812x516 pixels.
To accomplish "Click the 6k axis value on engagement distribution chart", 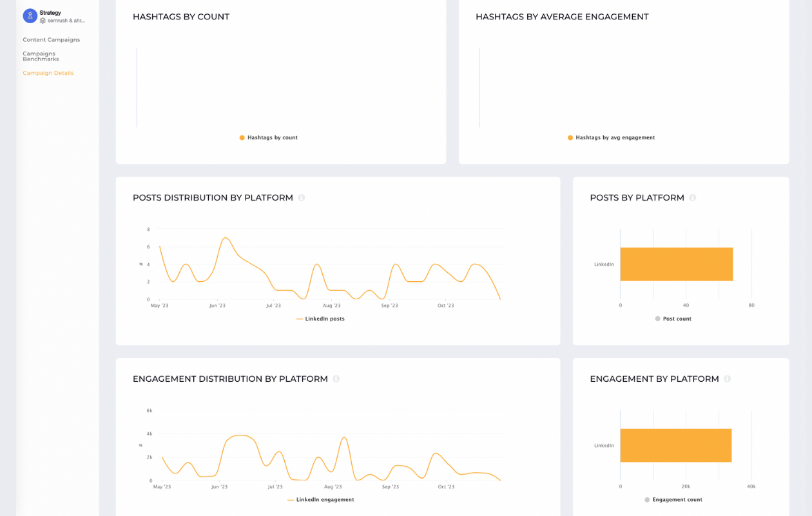I will [150, 411].
